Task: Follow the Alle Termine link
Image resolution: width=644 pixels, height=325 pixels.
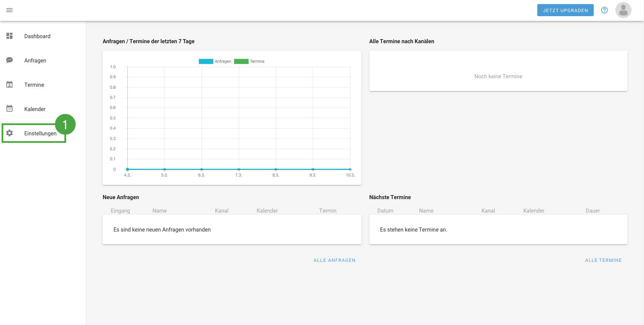Action: click(x=603, y=260)
